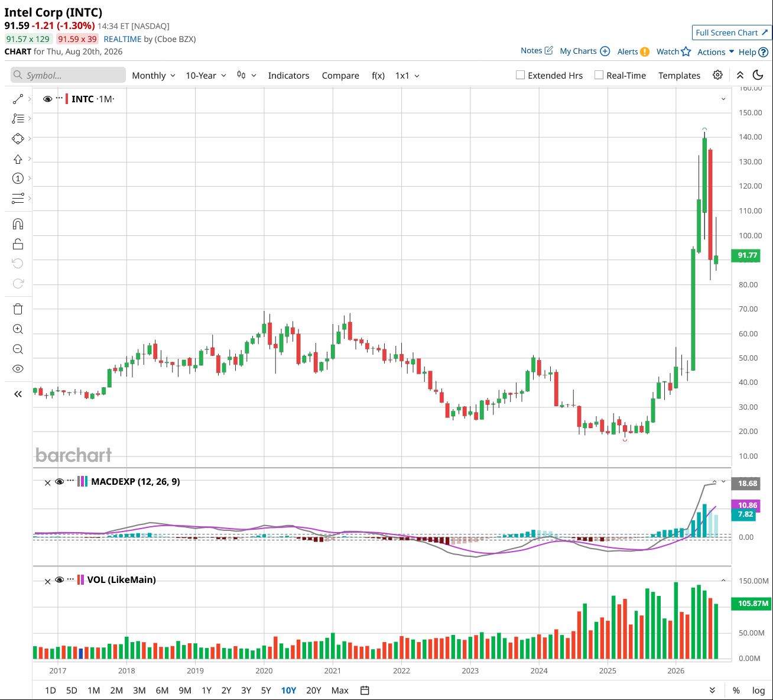Hide the INTC price series
This screenshot has height=700, width=773.
(x=48, y=99)
